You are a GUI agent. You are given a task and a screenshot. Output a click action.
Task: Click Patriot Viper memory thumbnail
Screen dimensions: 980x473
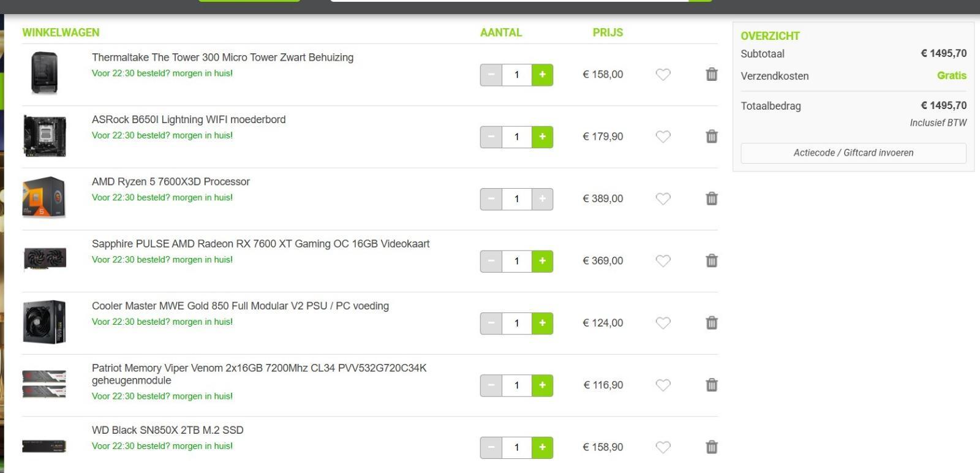click(x=44, y=384)
